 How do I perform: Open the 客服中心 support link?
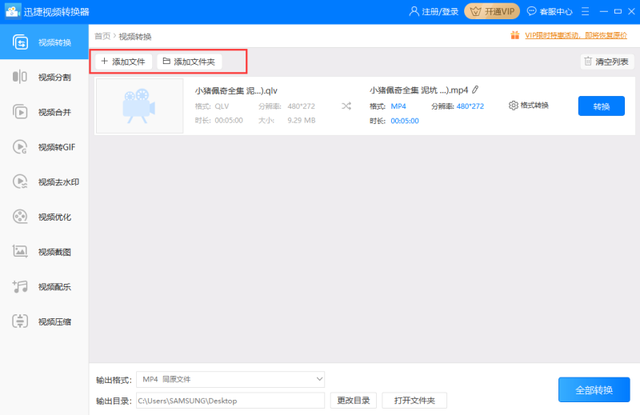tap(556, 11)
